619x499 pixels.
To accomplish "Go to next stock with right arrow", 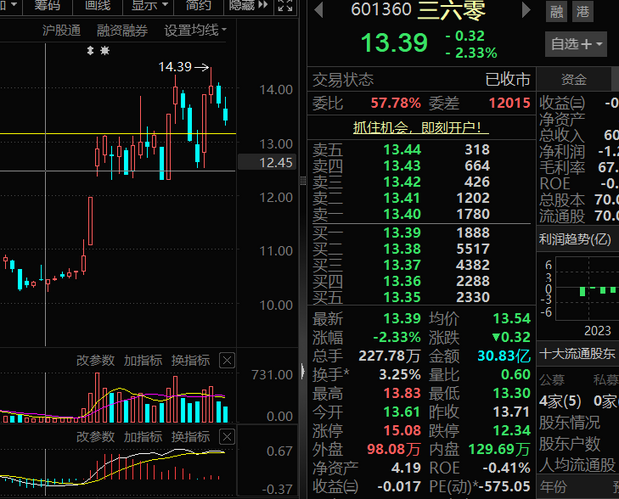I will click(525, 10).
